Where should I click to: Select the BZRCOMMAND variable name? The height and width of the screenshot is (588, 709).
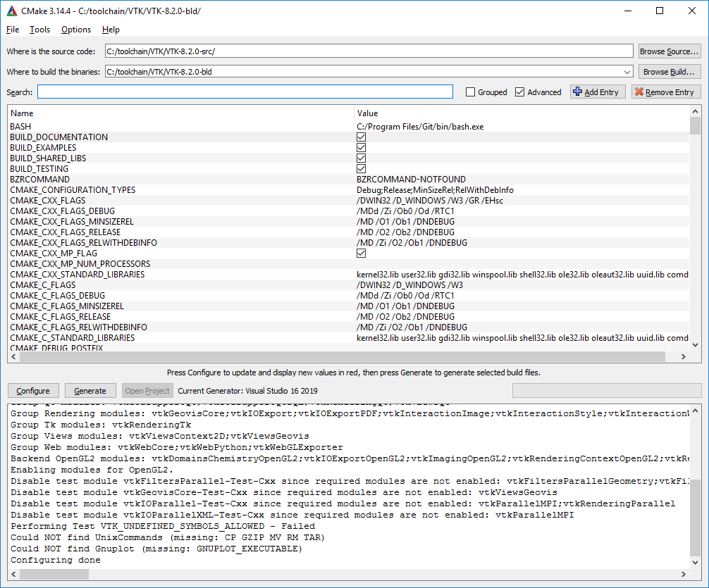(x=39, y=180)
